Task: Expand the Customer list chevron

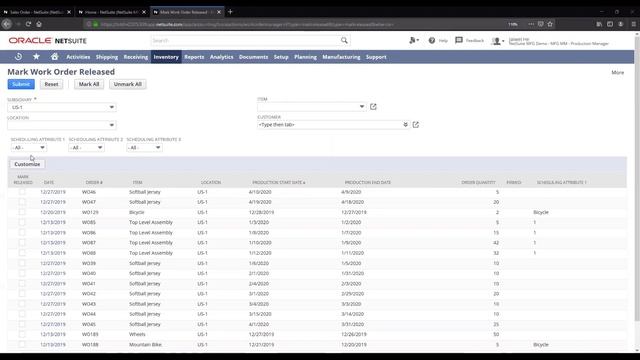Action: (x=405, y=124)
